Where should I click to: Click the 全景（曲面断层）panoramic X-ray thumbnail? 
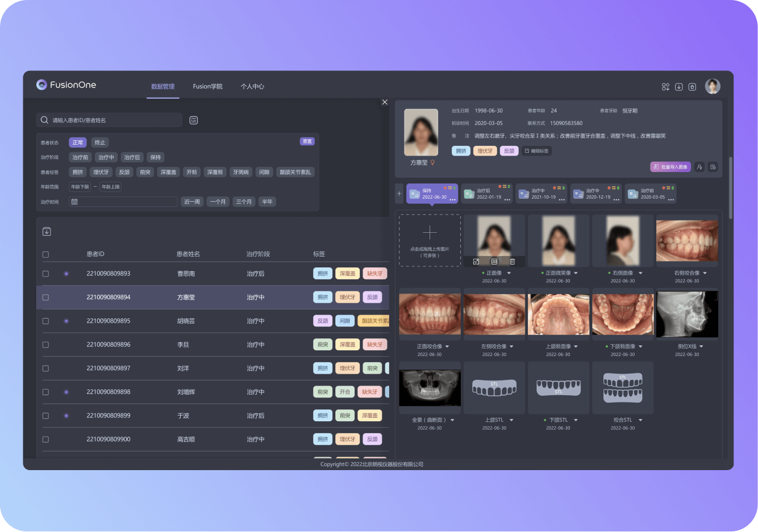pyautogui.click(x=430, y=388)
